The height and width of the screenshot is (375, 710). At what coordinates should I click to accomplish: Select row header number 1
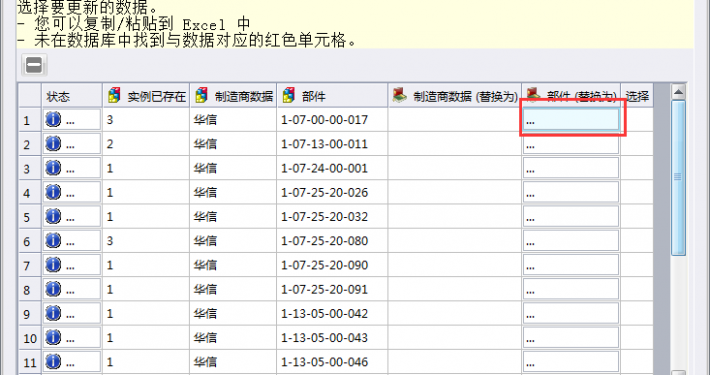click(x=30, y=120)
